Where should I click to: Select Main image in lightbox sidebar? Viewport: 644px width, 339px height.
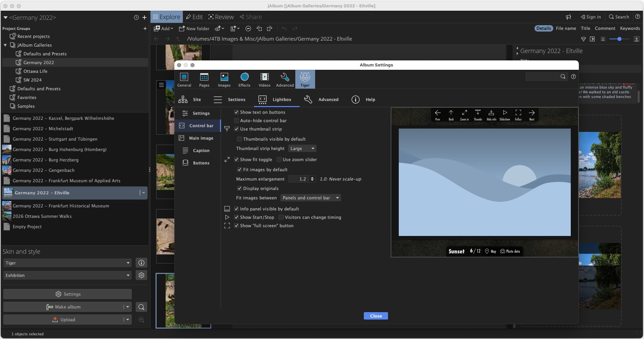pyautogui.click(x=198, y=138)
